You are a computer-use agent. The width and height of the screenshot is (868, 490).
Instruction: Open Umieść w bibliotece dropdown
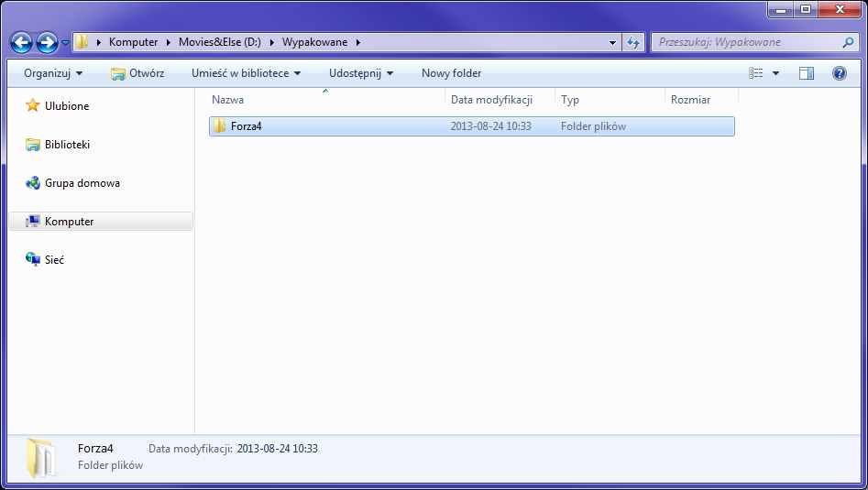[x=247, y=73]
